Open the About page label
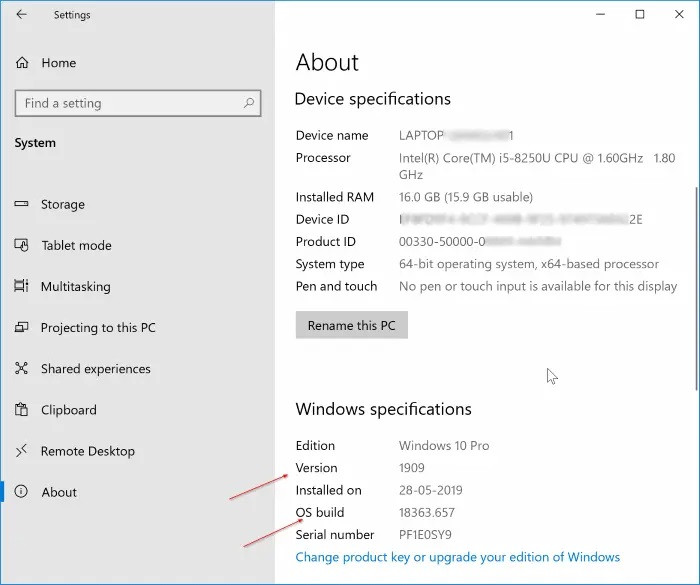The height and width of the screenshot is (585, 700). click(59, 492)
